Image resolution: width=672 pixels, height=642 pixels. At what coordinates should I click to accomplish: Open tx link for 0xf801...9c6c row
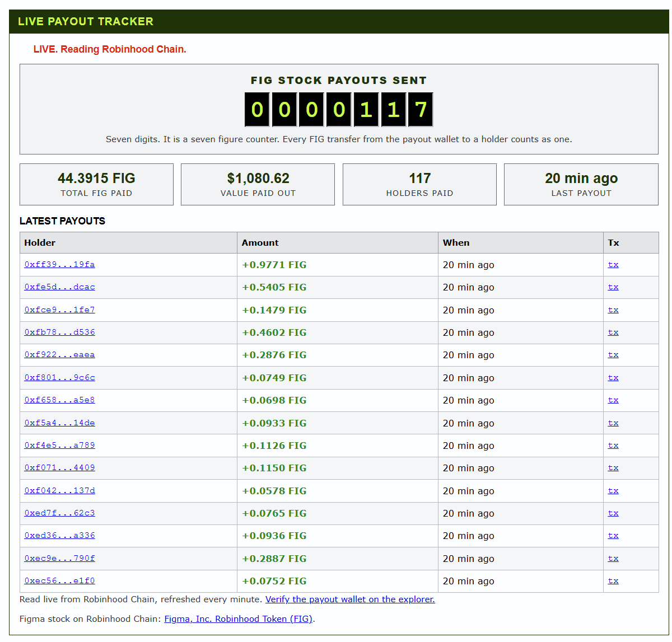coord(613,377)
